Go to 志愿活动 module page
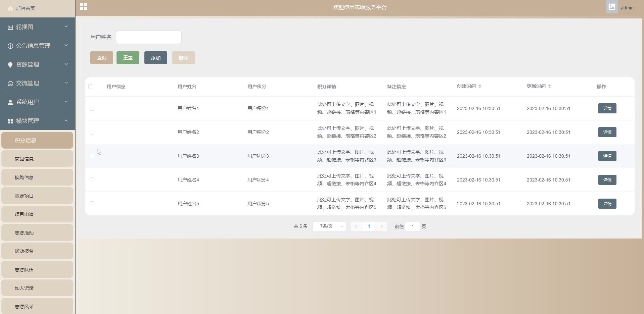 (x=37, y=233)
